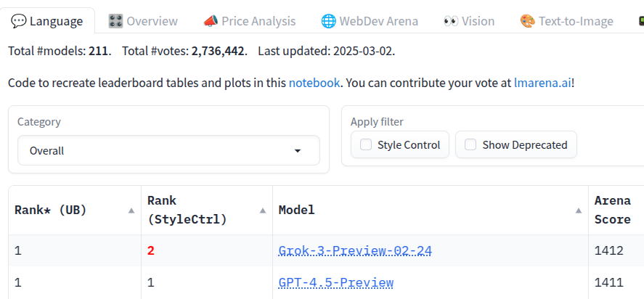Expand the Category Overall dropdown
Viewport: 644px width, 299px height.
[x=168, y=150]
